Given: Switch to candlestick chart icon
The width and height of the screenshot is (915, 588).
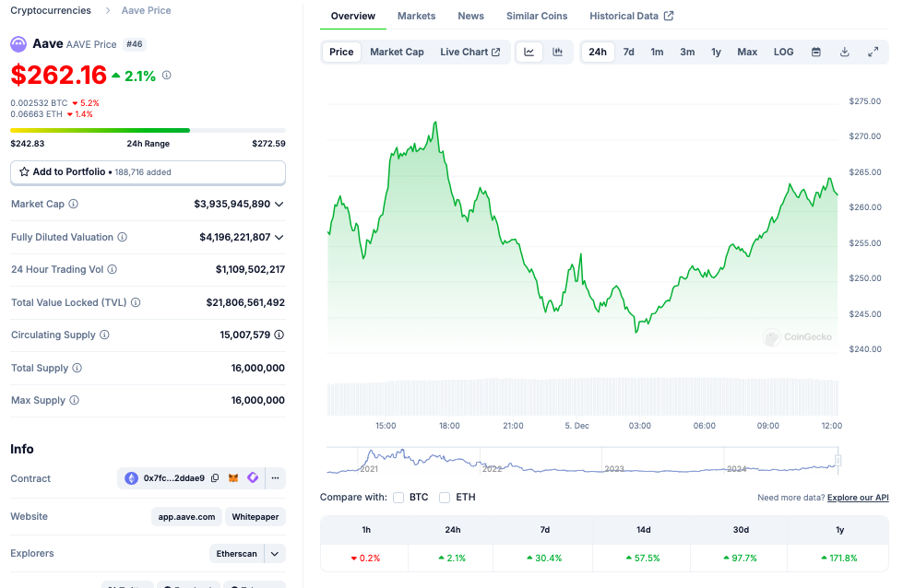Looking at the screenshot, I should click(557, 52).
